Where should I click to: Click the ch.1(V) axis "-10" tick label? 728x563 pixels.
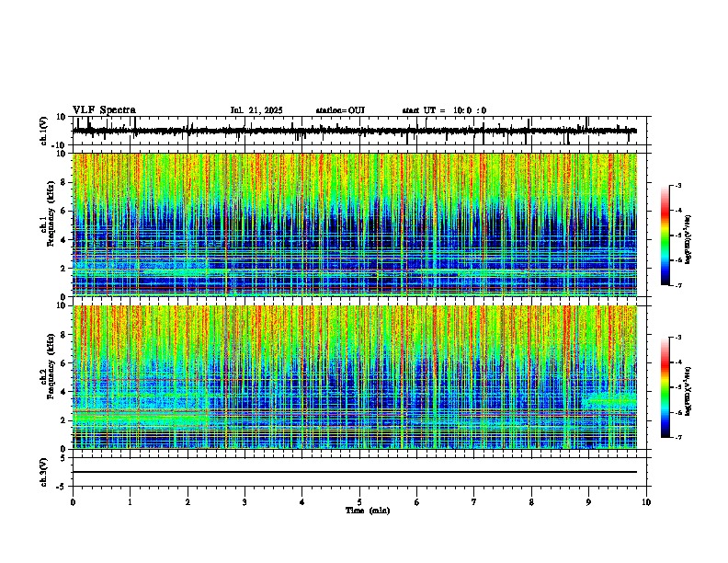click(x=60, y=145)
